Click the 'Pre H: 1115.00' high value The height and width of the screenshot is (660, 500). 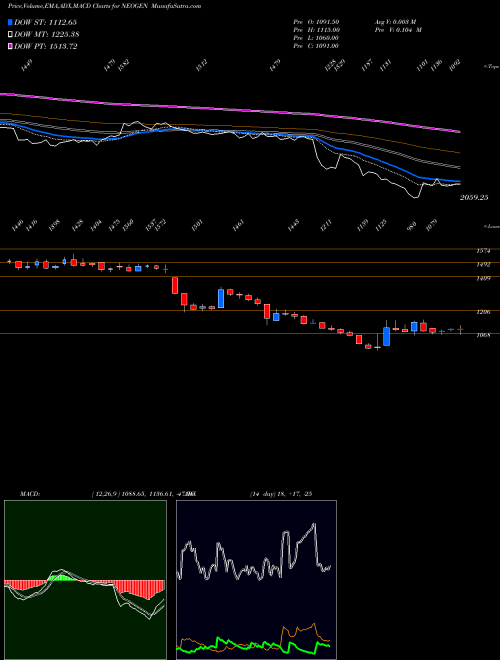[x=317, y=30]
